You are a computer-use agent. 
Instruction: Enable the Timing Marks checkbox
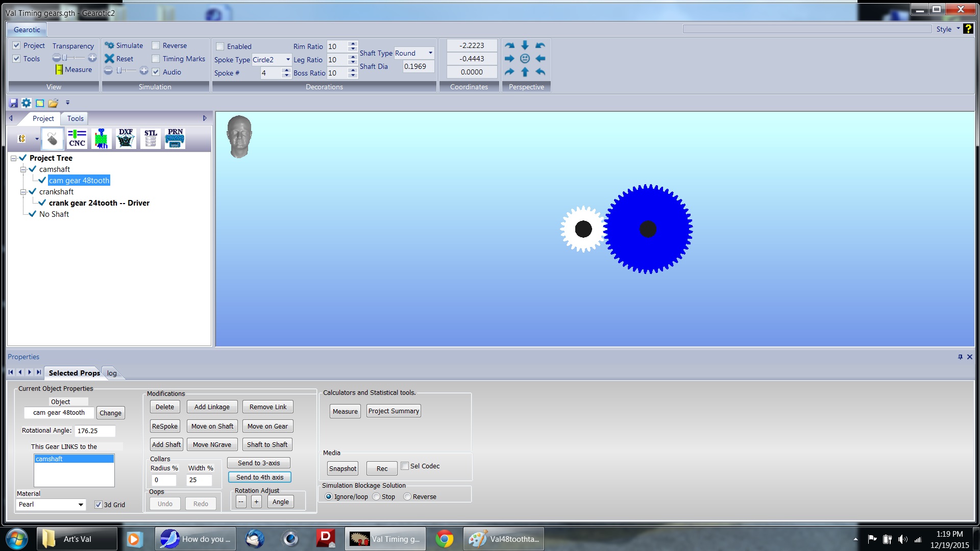click(156, 59)
